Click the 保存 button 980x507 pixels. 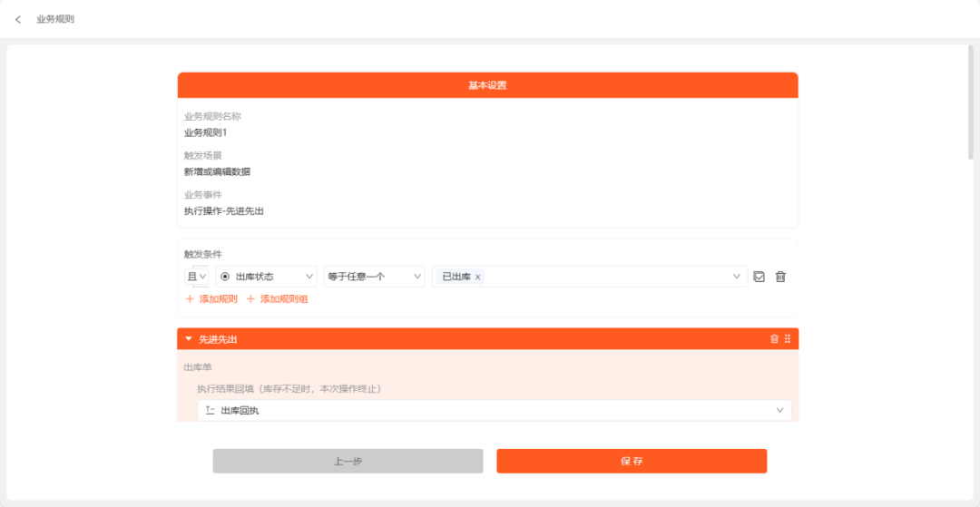click(x=632, y=461)
